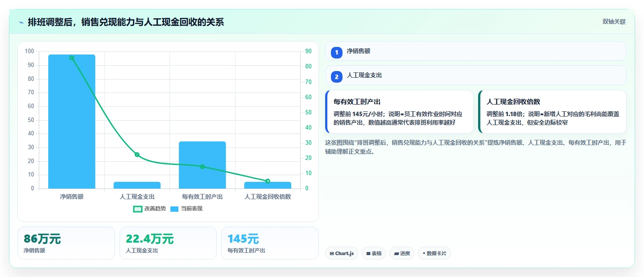The image size is (644, 277).
Task: Click the trend line point above 净销售额
Action: [72, 58]
